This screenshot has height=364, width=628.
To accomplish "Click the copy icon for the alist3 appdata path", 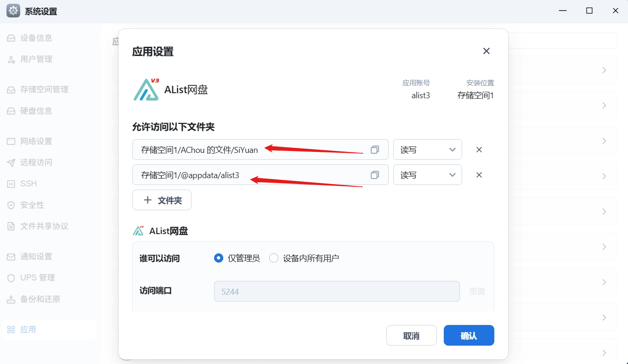I will click(375, 175).
